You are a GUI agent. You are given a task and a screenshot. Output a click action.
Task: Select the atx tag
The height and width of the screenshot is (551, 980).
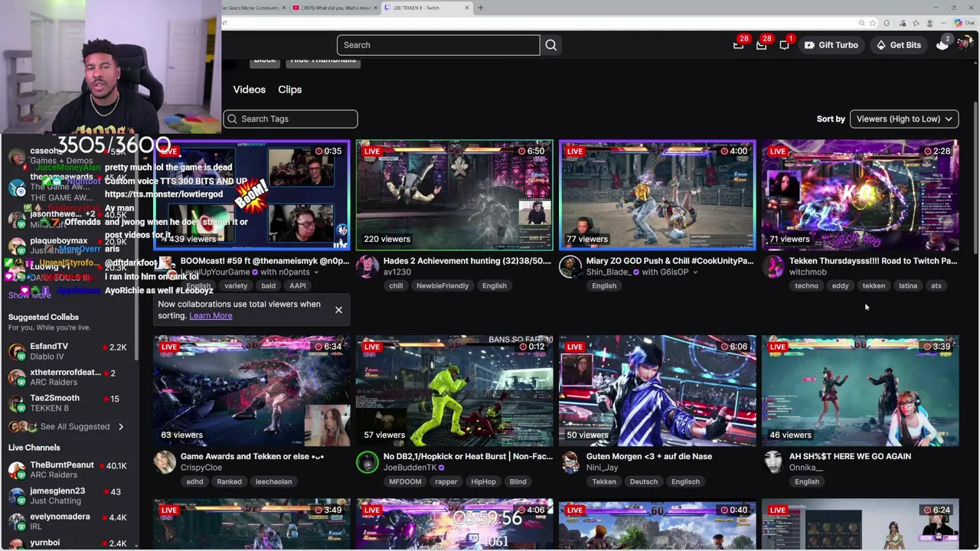pos(936,285)
